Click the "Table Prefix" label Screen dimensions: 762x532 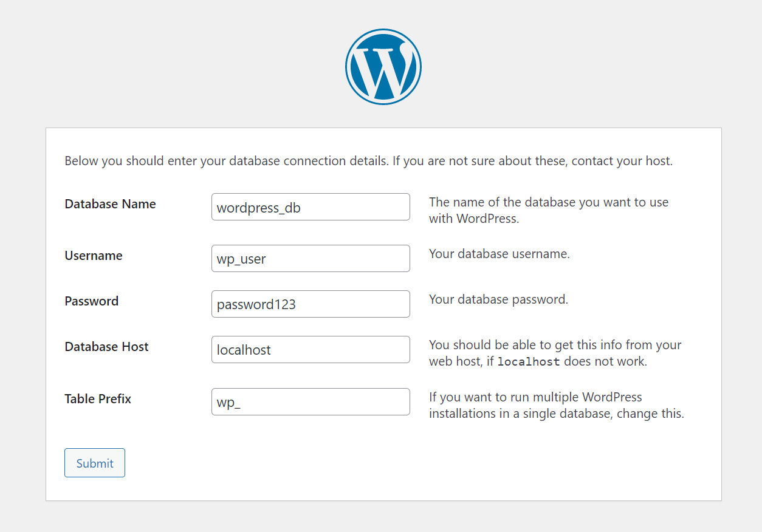pyautogui.click(x=98, y=399)
